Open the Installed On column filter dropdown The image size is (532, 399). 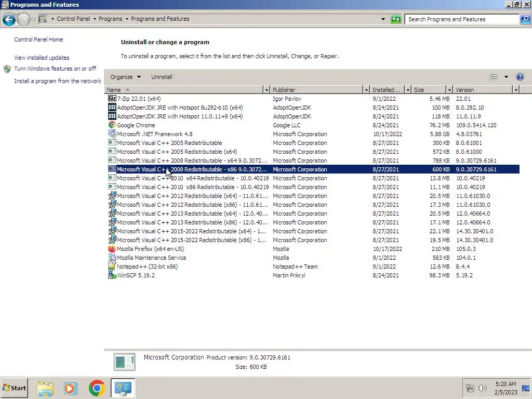(408, 90)
